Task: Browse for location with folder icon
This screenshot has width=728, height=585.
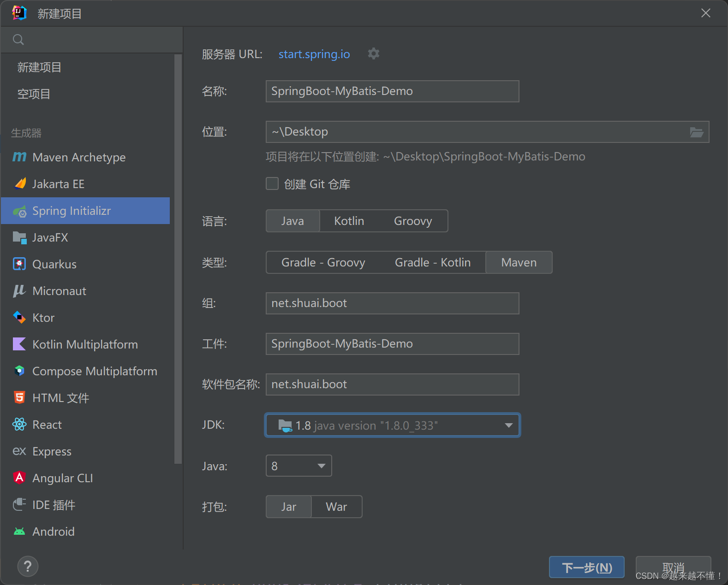Action: tap(697, 132)
